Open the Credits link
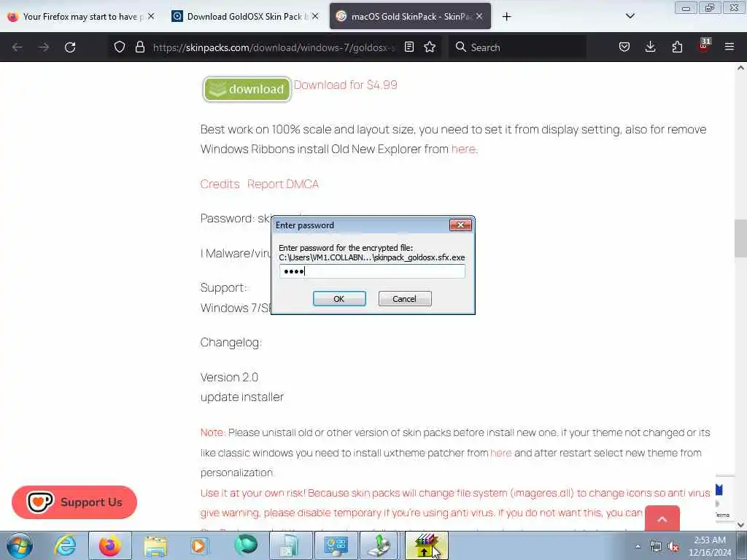 (x=220, y=184)
